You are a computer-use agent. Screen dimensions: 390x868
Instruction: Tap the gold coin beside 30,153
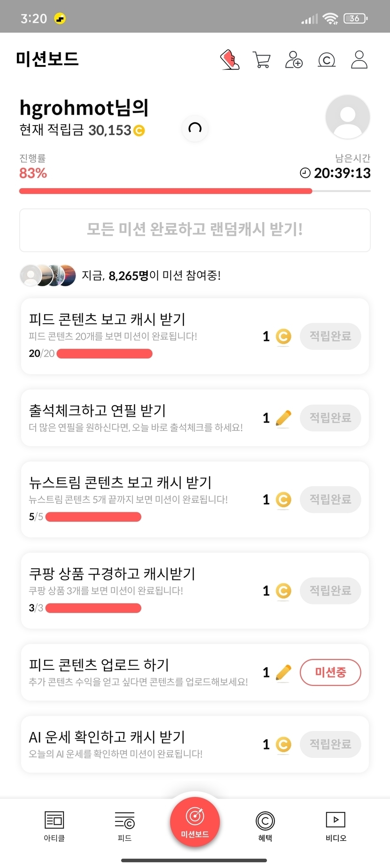pyautogui.click(x=139, y=130)
